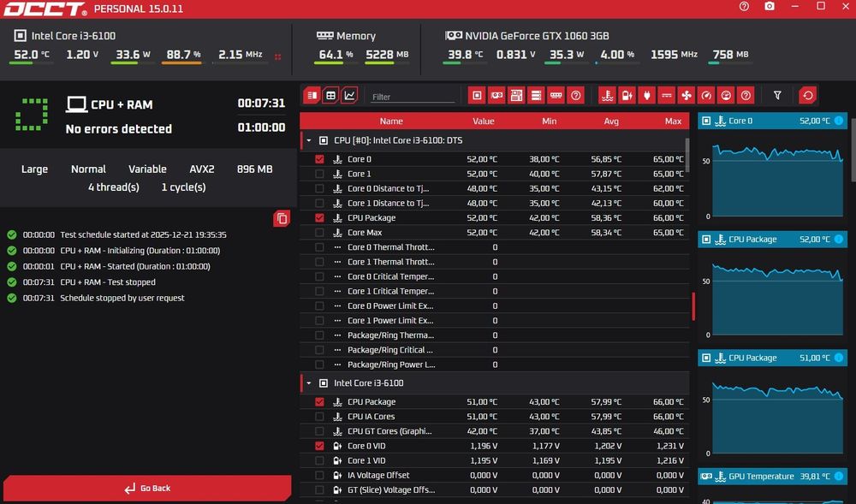Show only frequency sensors speedometer icon
The height and width of the screenshot is (504, 856).
tap(706, 96)
